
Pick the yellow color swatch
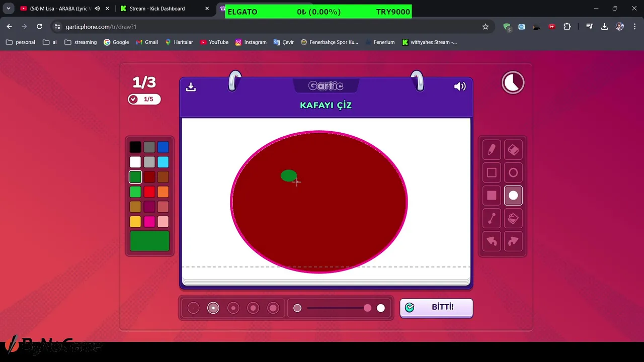(x=135, y=222)
